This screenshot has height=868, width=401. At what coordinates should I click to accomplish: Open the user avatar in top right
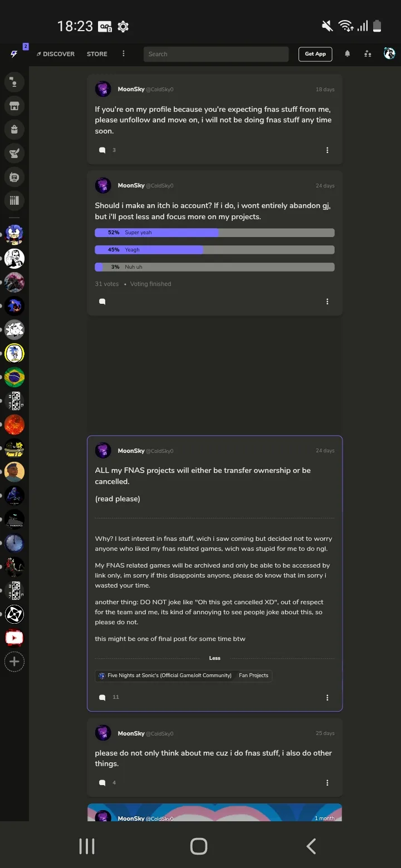pos(389,54)
